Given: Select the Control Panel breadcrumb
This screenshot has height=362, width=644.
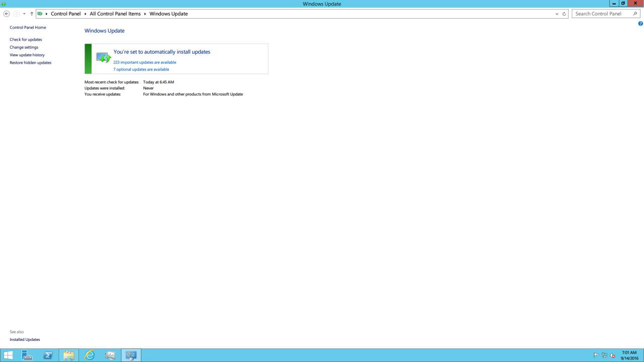Looking at the screenshot, I should pyautogui.click(x=66, y=14).
